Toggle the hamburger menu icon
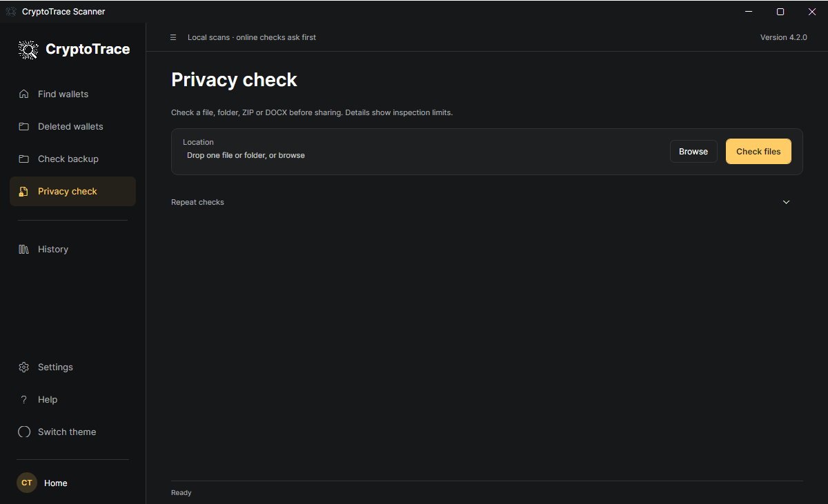828x504 pixels. tap(173, 37)
